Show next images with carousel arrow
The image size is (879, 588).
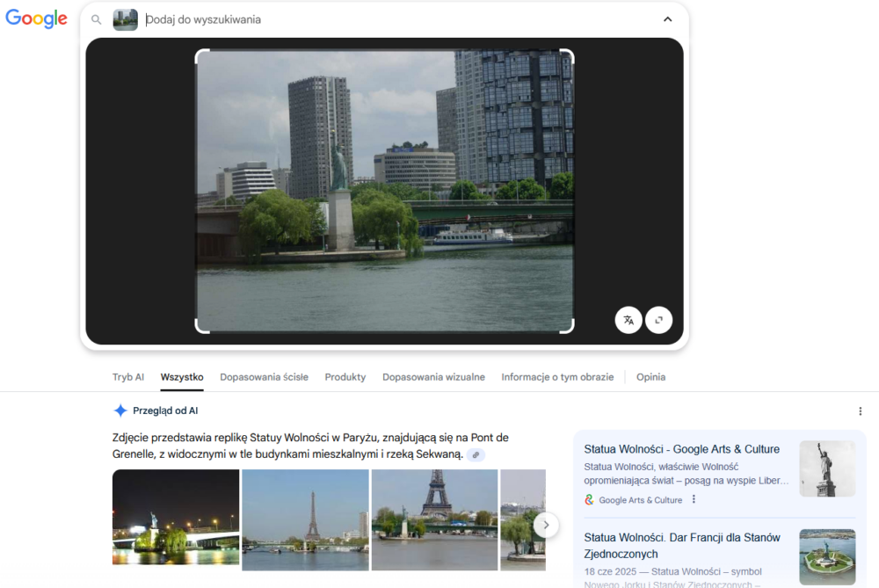point(546,525)
